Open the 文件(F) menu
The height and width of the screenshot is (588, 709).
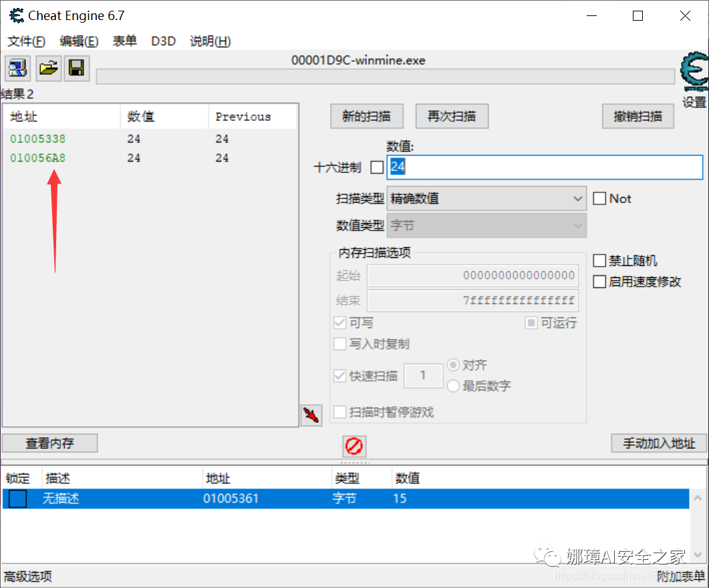click(x=26, y=41)
